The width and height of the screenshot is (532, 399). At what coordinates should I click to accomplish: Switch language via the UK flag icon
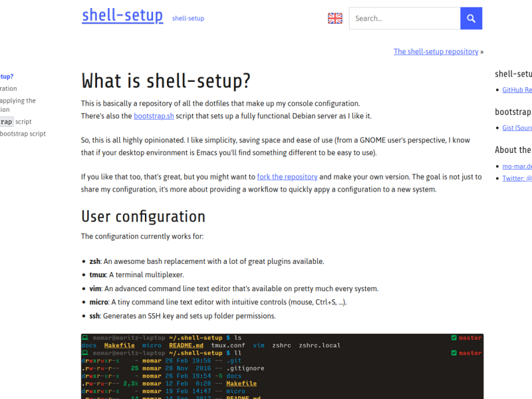coord(335,19)
